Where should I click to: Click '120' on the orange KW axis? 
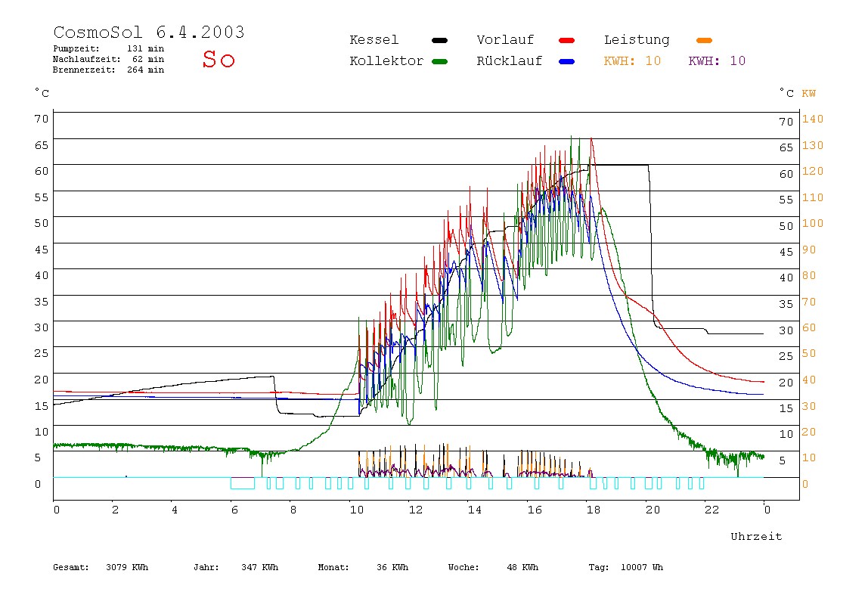click(813, 171)
